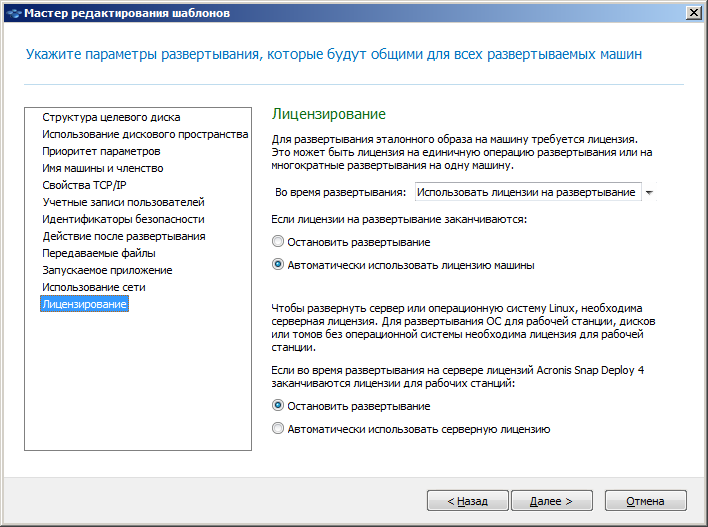The height and width of the screenshot is (527, 708).
Task: Click the 'Во время развертывания:' label
Action: pyautogui.click(x=340, y=192)
